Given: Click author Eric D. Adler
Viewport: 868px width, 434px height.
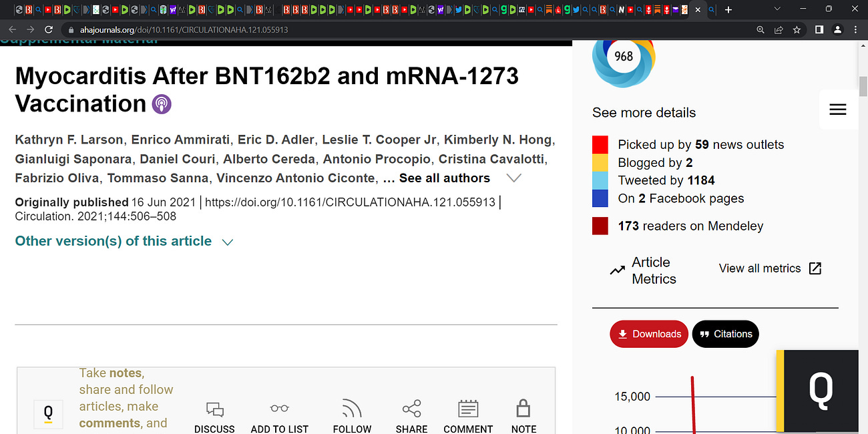Looking at the screenshot, I should click(276, 140).
